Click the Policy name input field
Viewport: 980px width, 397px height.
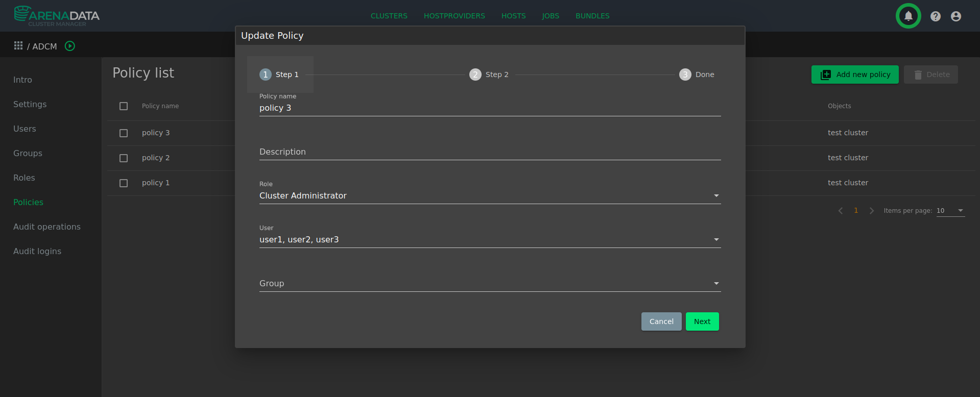pyautogui.click(x=490, y=108)
